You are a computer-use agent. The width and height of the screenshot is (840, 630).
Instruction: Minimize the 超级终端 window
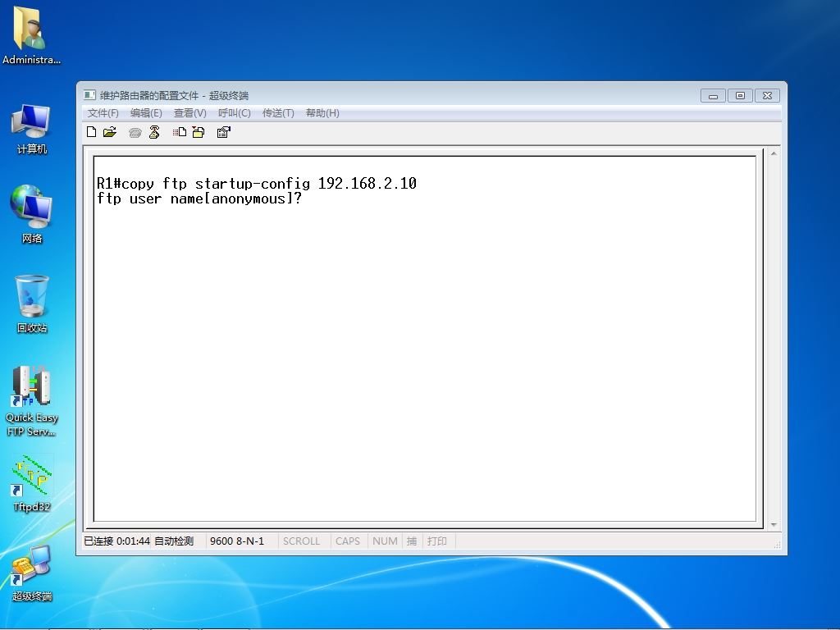click(713, 96)
